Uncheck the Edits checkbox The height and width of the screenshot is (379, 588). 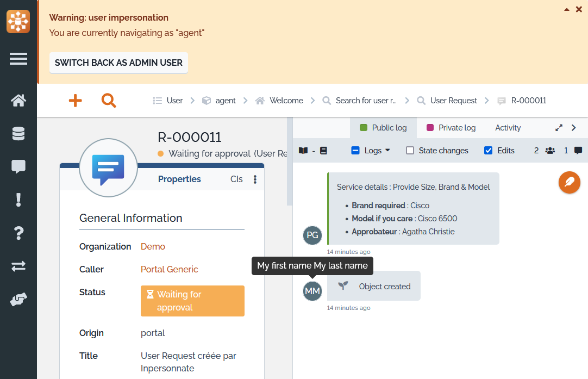coord(488,151)
